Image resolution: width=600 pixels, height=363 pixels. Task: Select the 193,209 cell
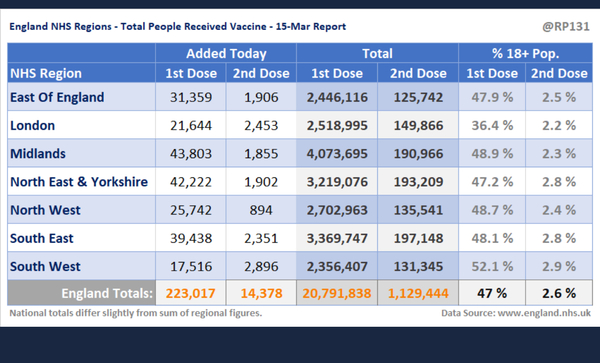(418, 182)
